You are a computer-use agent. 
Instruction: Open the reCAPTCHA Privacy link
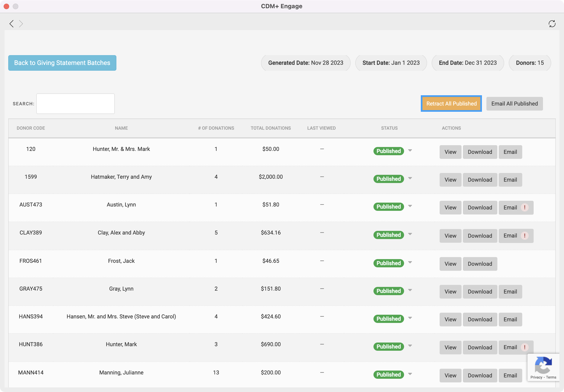tap(536, 377)
